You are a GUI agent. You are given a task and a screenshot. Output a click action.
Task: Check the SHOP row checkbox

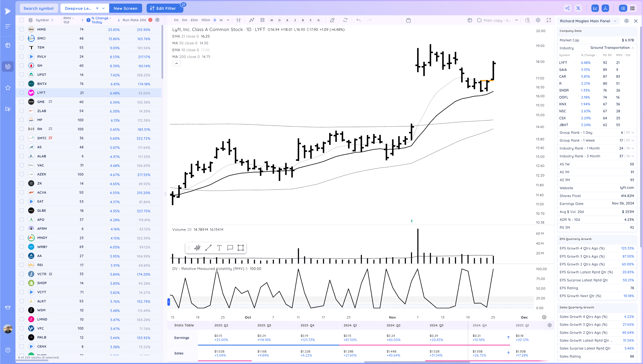click(22, 283)
